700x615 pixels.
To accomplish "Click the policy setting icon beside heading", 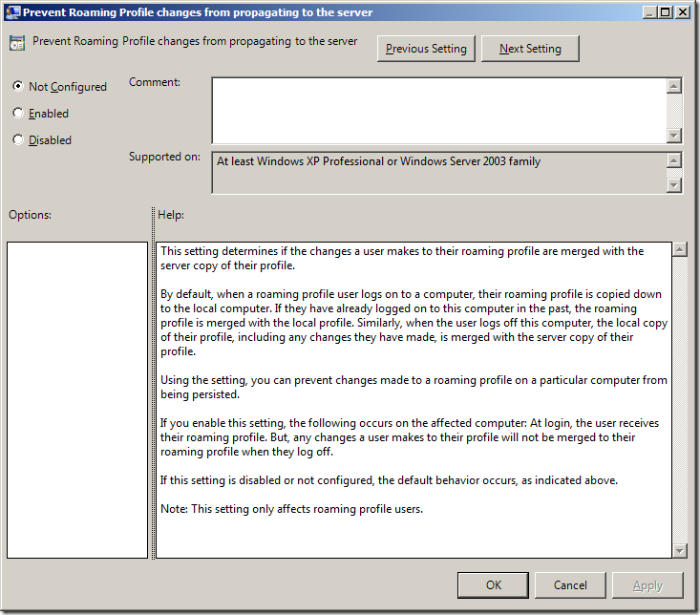I will [17, 43].
